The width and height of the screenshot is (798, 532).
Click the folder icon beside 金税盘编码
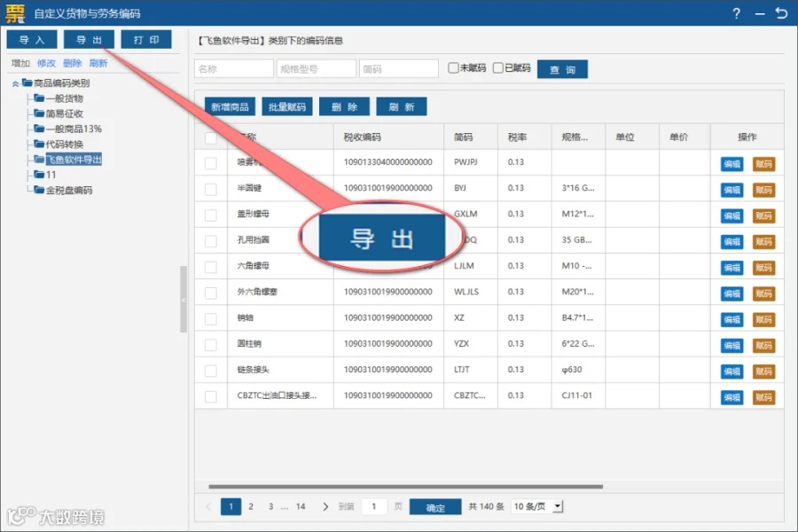click(x=39, y=190)
